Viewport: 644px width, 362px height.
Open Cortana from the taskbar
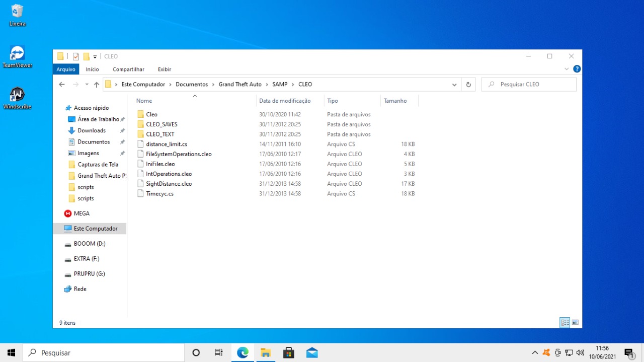click(x=196, y=353)
